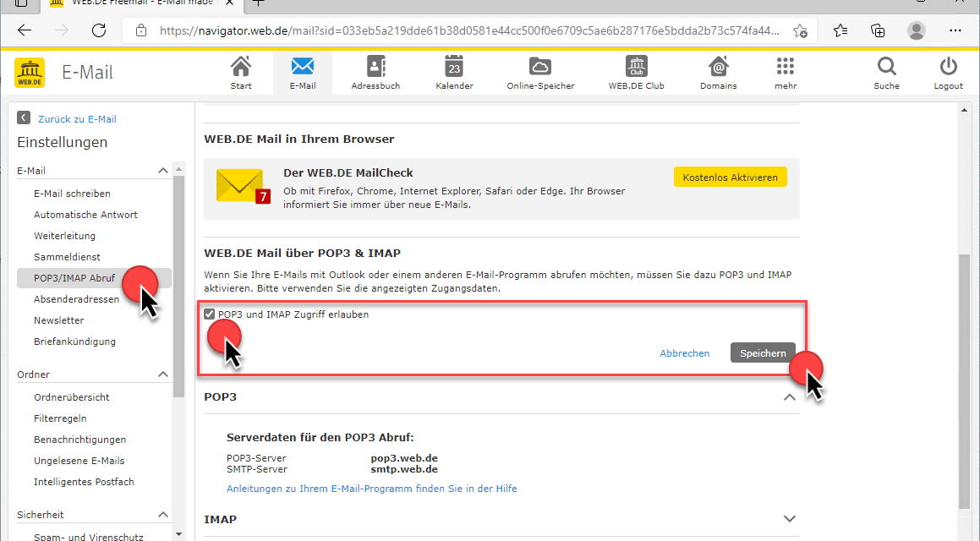The width and height of the screenshot is (980, 541).
Task: Click sidebar scrollbar down arrow
Action: pyautogui.click(x=178, y=535)
